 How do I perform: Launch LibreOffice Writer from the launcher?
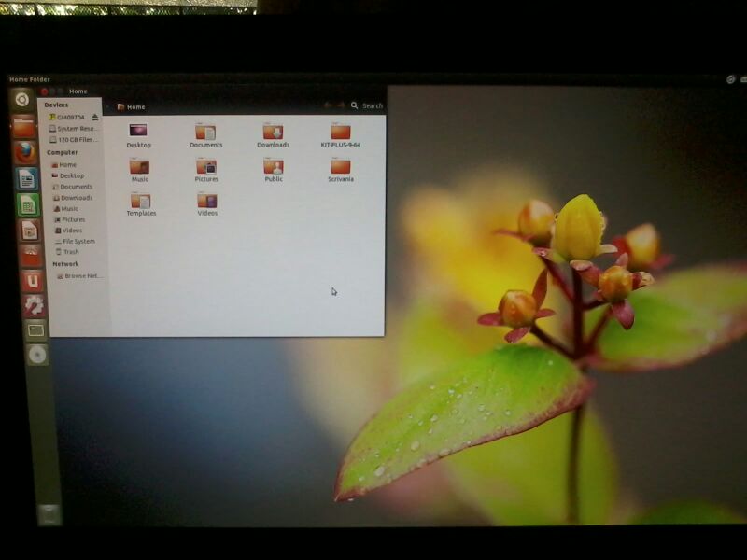point(27,179)
